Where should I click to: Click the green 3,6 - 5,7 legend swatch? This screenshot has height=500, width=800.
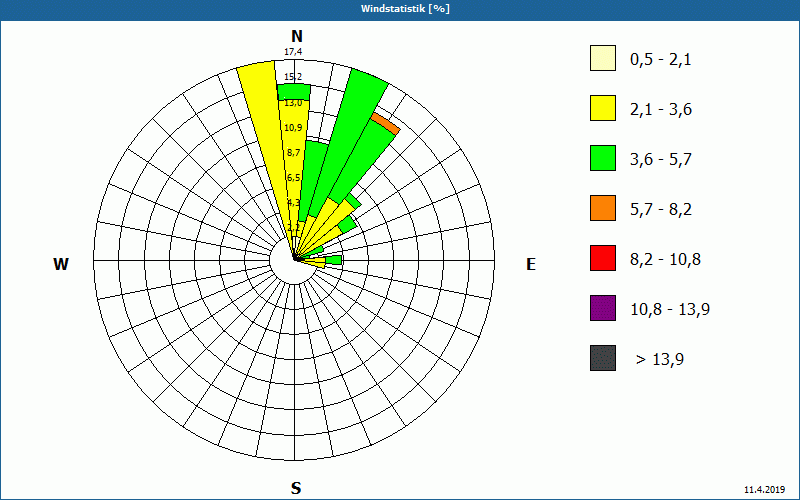603,158
